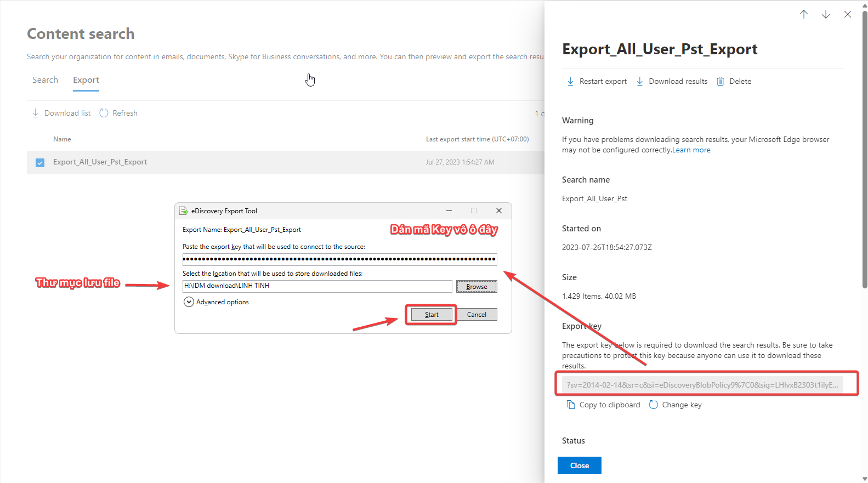
Task: Click the Delete trash can icon
Action: coord(721,81)
